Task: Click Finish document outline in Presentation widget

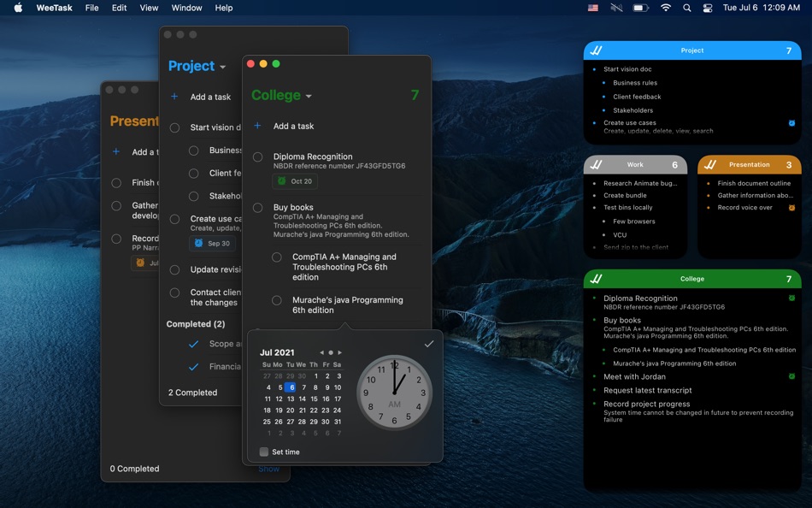Action: tap(754, 183)
